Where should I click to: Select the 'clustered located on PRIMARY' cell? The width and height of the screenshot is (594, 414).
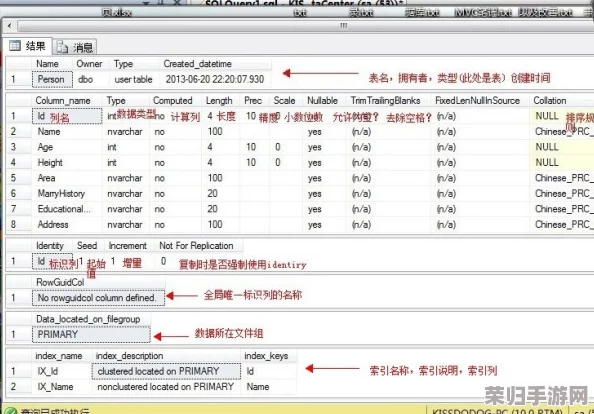pos(166,372)
